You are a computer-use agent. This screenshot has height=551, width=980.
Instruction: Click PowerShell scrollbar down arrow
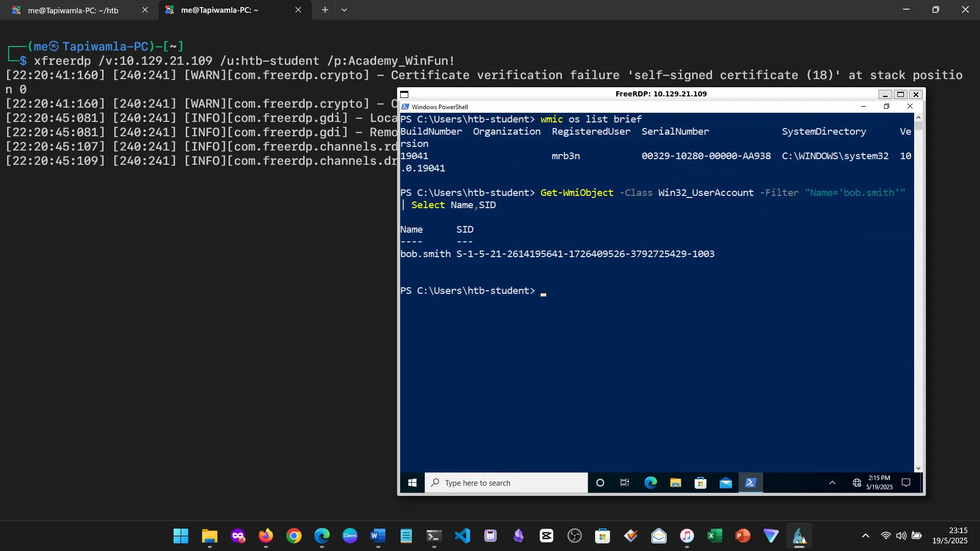[918, 468]
